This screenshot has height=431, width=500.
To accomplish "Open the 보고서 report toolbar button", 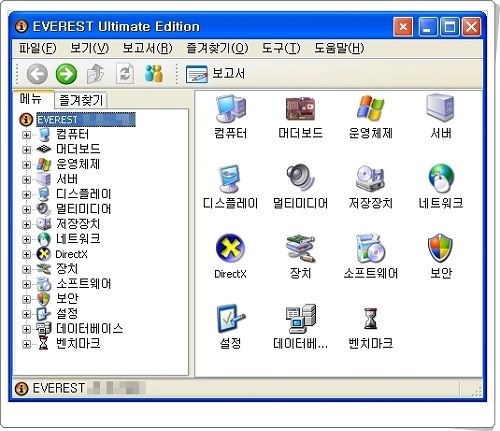I will (x=216, y=74).
